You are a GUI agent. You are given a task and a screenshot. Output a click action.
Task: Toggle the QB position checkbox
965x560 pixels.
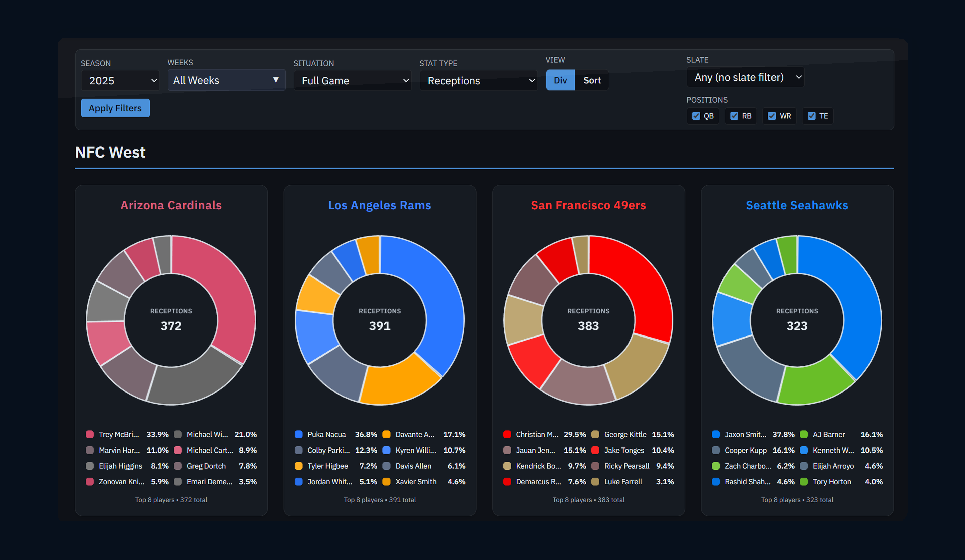pos(696,116)
